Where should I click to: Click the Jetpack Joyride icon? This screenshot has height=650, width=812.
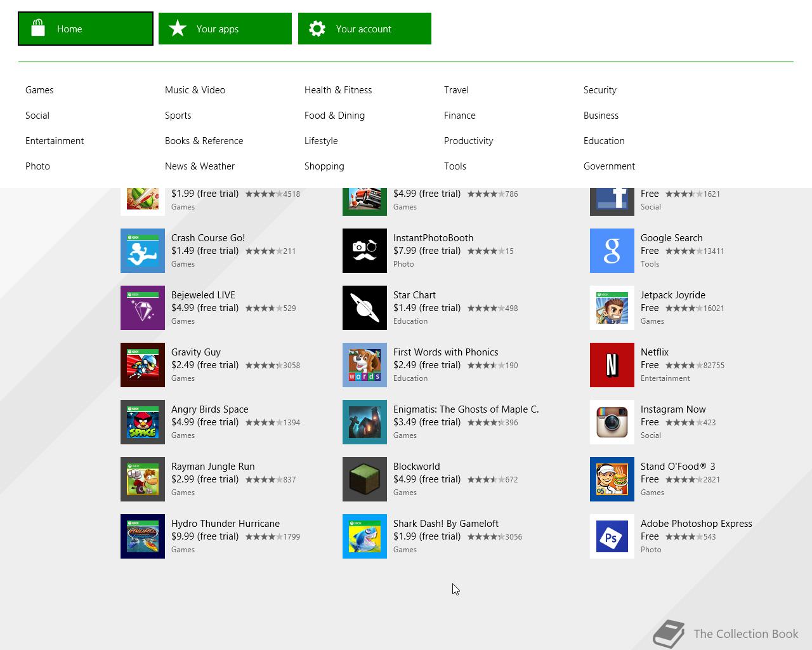click(612, 308)
